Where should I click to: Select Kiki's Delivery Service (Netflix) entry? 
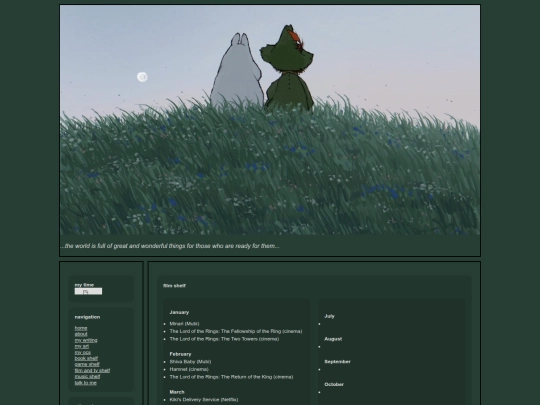click(x=204, y=399)
